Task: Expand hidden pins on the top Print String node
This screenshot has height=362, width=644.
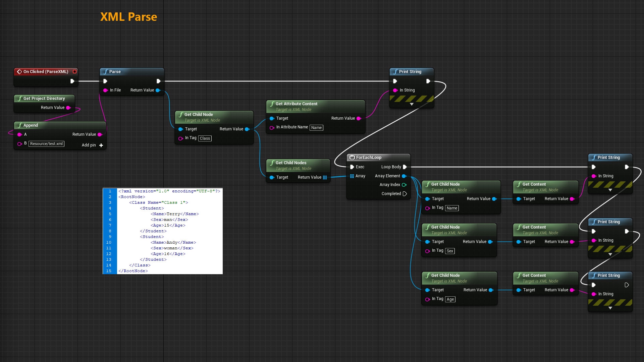Action: 412,104
